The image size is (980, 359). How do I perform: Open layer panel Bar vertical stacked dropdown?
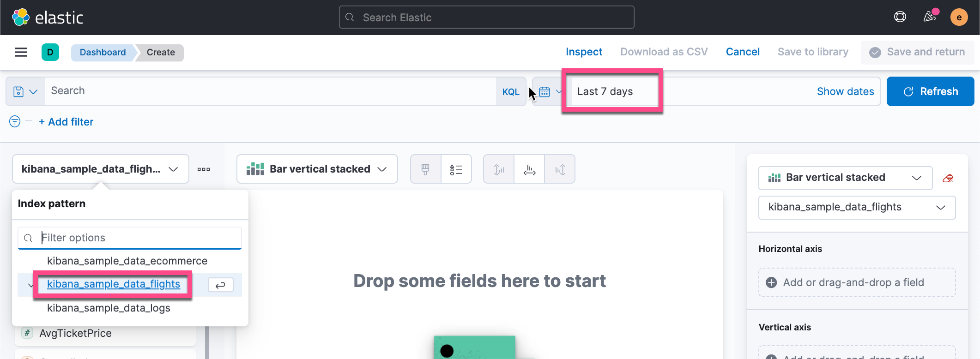point(845,178)
